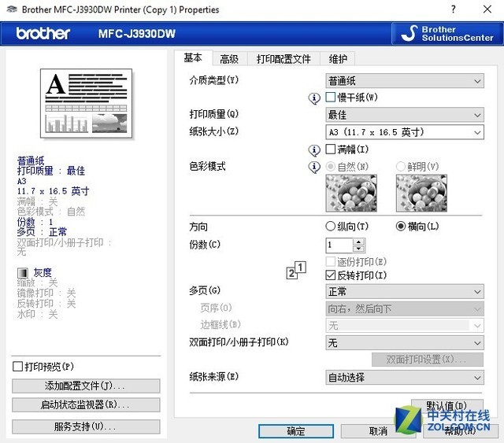This screenshot has width=504, height=443.
Task: Click the 默认值(D) defaults button
Action: tap(447, 406)
